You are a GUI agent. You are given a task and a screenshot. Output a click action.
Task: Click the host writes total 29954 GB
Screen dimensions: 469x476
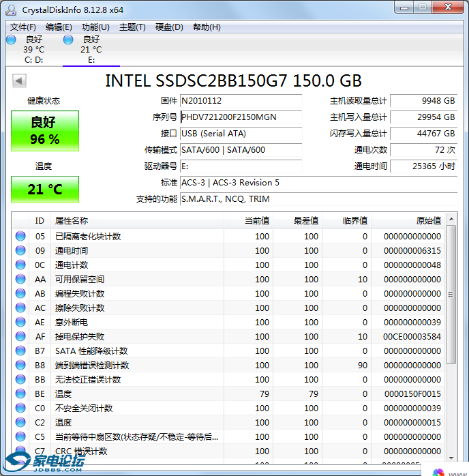point(423,117)
